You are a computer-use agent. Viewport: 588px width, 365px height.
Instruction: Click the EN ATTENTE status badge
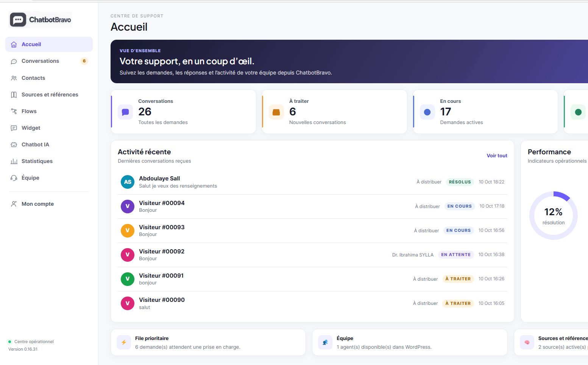455,255
